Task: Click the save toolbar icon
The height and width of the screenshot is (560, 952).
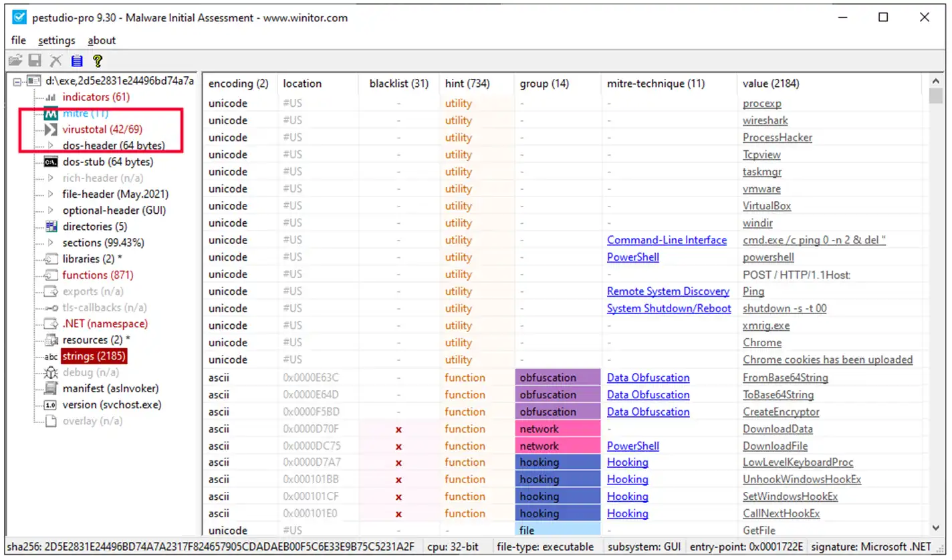Action: point(35,61)
